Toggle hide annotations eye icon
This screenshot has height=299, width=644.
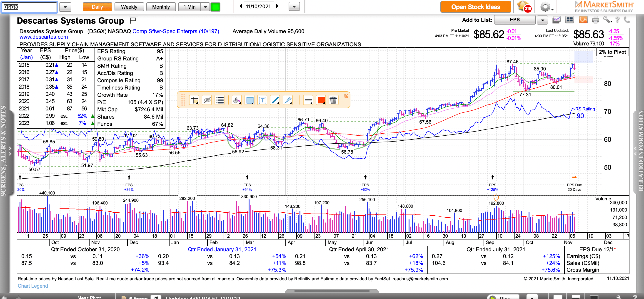coord(207,100)
